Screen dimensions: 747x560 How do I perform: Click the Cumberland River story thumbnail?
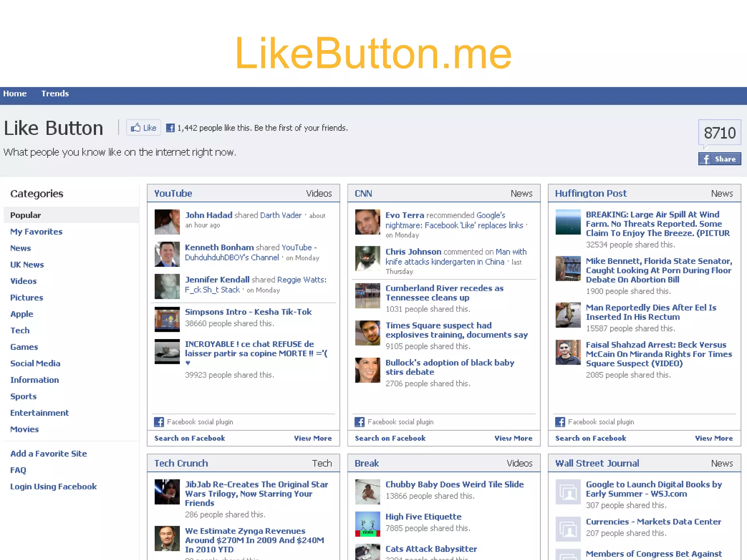click(368, 296)
